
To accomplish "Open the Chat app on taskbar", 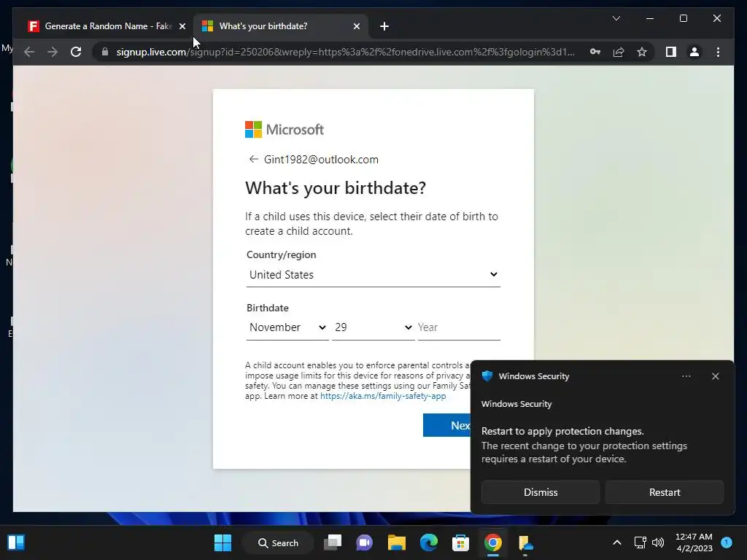I will pyautogui.click(x=365, y=542).
